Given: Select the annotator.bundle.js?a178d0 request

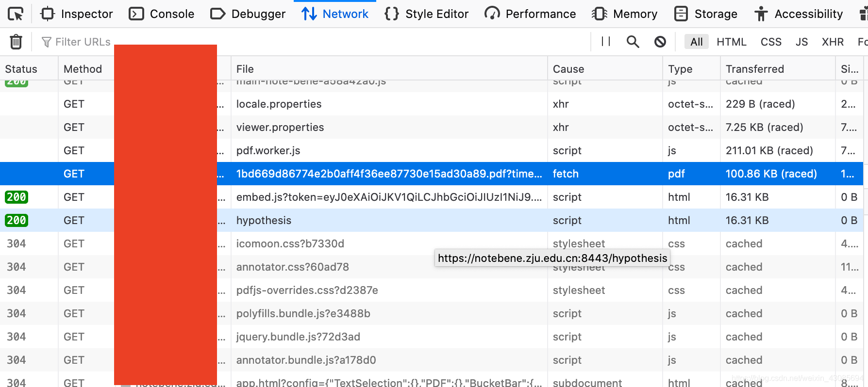Looking at the screenshot, I should tap(432, 360).
